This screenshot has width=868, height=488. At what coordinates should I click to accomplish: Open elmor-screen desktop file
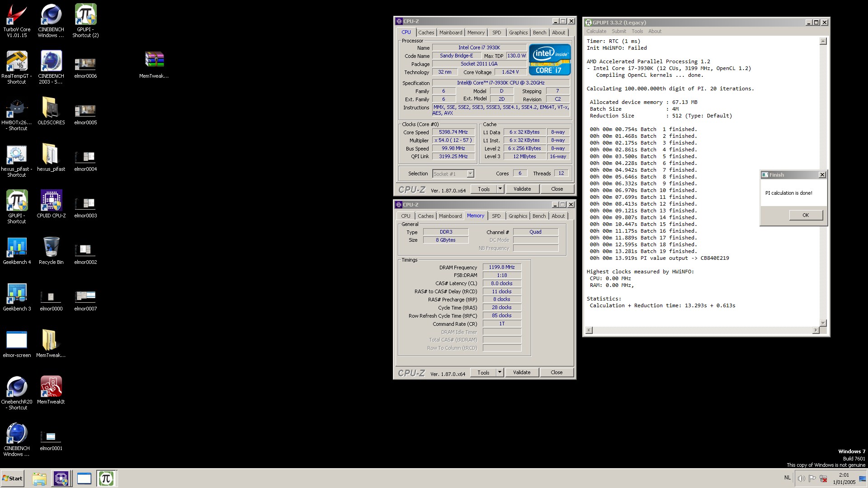17,343
